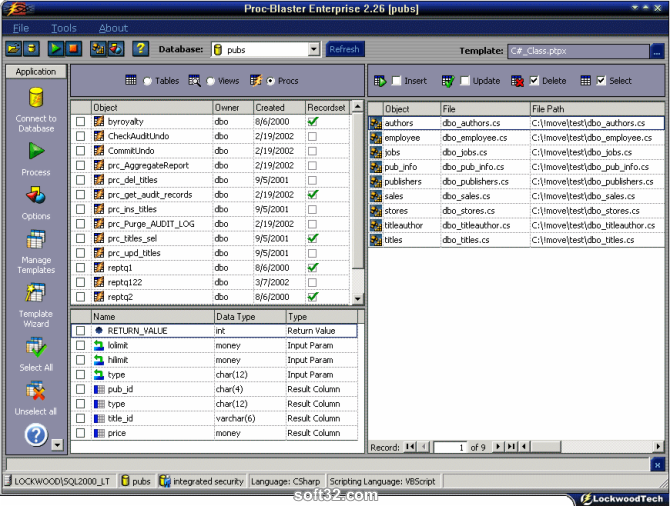This screenshot has height=506, width=670.
Task: Go to the first record
Action: click(x=411, y=447)
